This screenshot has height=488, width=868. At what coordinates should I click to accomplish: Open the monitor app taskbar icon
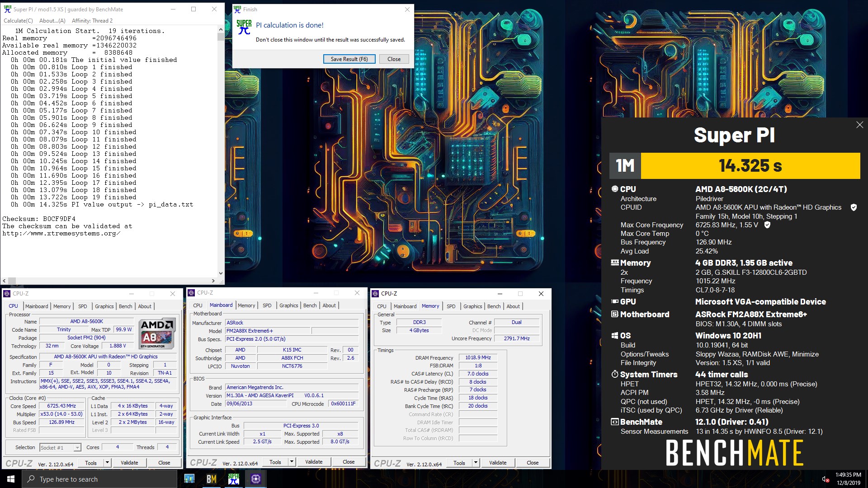[189, 479]
